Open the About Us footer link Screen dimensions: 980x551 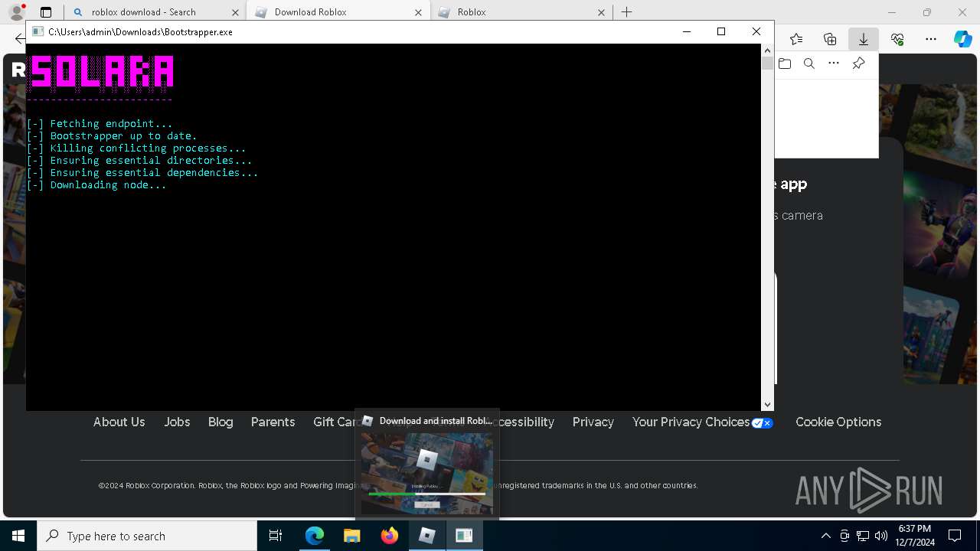(x=119, y=422)
